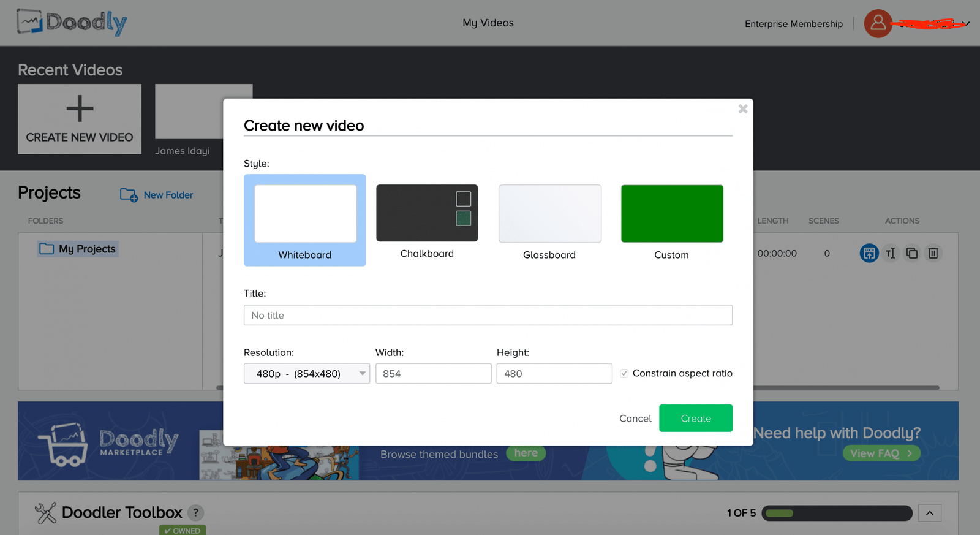The image size is (980, 535).
Task: Collapse the Doodler Toolbox panel chevron
Action: tap(930, 513)
